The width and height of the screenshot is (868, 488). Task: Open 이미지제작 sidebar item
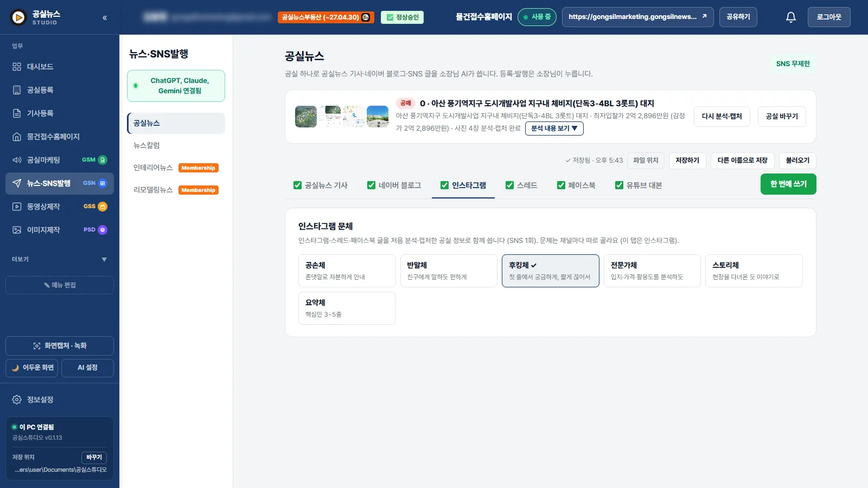tap(60, 230)
